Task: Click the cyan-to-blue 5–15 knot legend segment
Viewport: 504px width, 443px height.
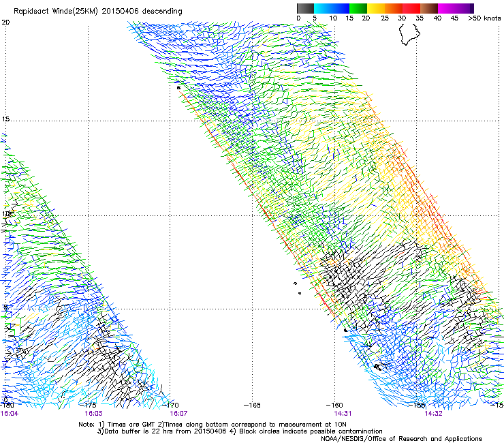Action: 332,8
